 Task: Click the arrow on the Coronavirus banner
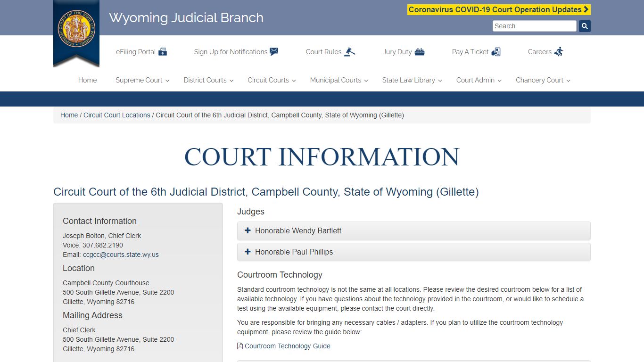[586, 9]
